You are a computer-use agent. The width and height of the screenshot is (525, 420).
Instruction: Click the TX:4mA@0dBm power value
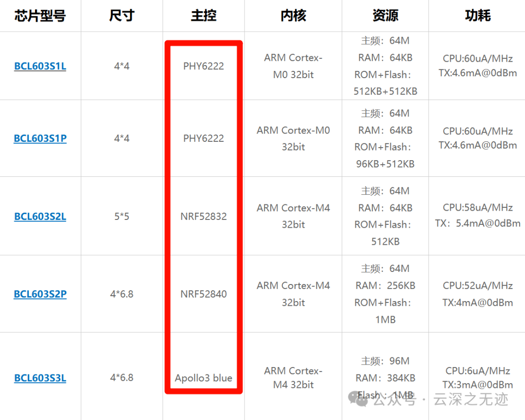(478, 302)
